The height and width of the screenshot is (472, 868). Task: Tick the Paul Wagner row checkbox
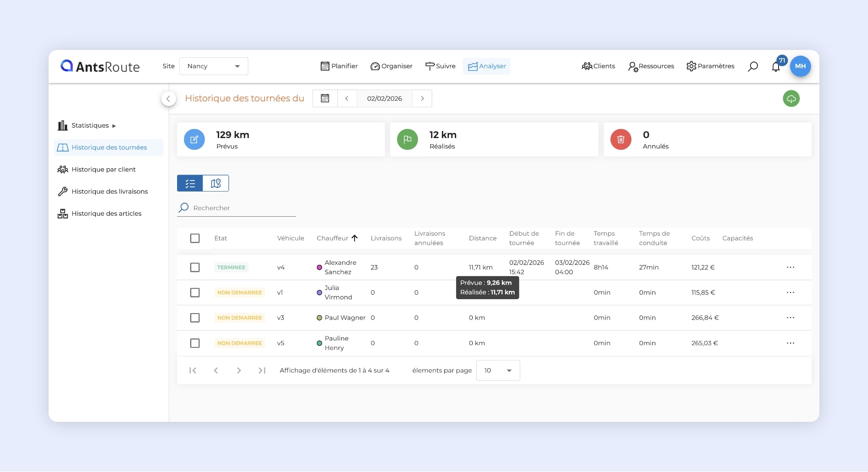(x=195, y=318)
